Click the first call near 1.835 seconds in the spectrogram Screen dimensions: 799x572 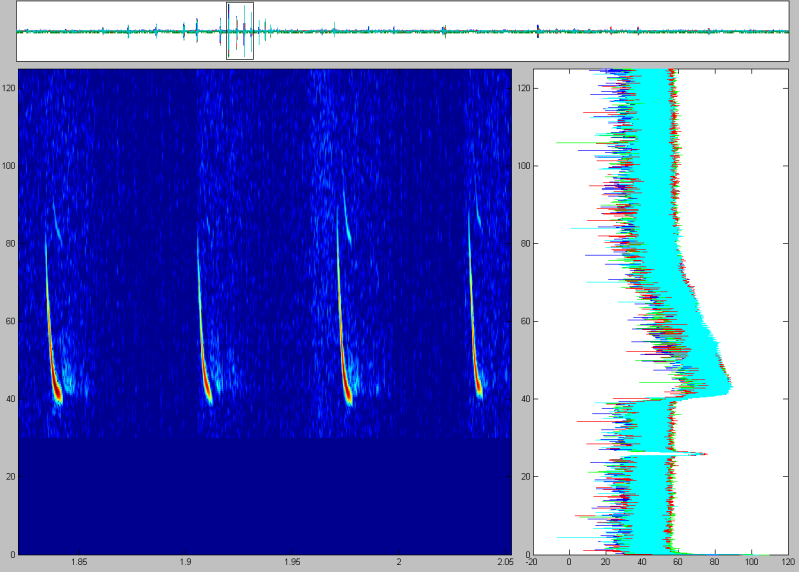tap(52, 319)
